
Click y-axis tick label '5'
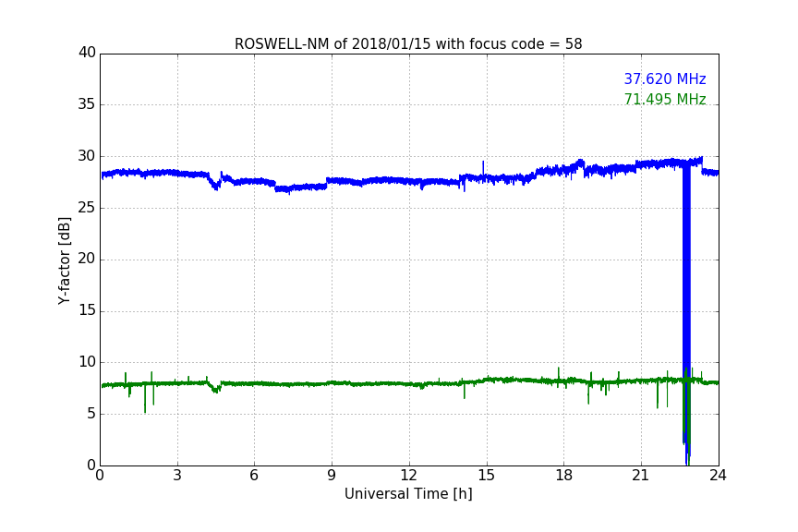pyautogui.click(x=91, y=414)
